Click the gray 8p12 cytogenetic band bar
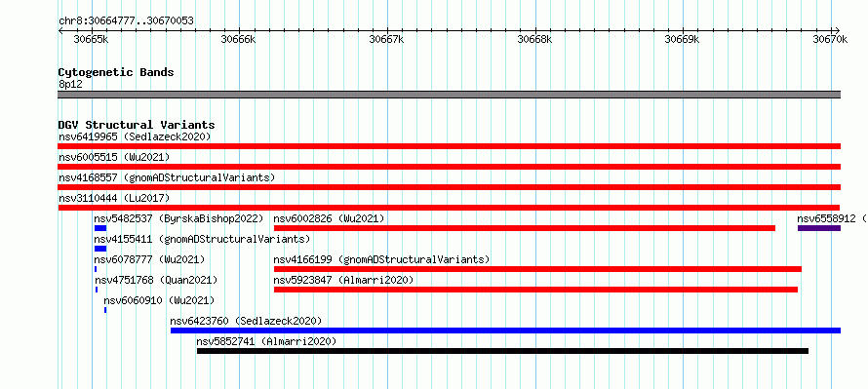The image size is (868, 389). point(449,95)
